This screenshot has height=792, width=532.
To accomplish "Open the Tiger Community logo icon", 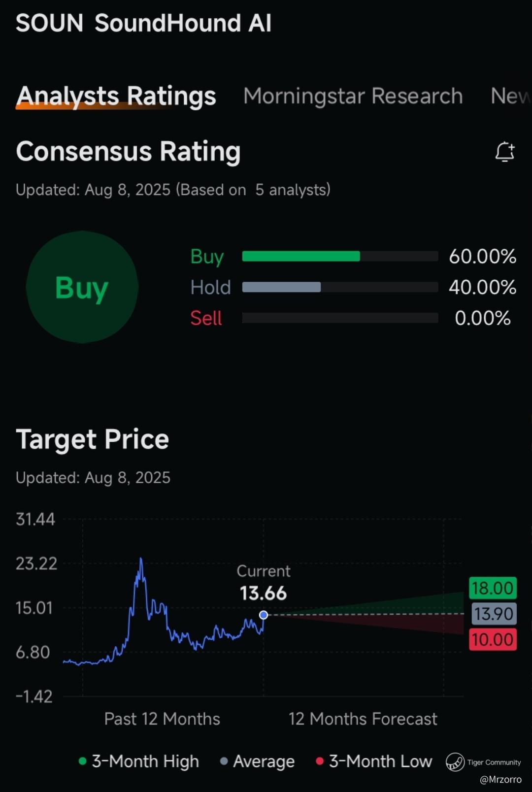I will [x=455, y=762].
